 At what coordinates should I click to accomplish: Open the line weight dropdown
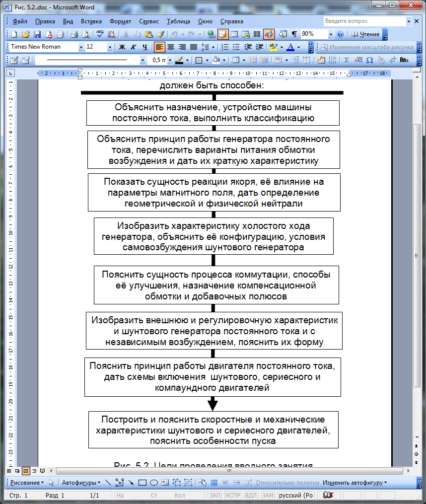point(170,60)
